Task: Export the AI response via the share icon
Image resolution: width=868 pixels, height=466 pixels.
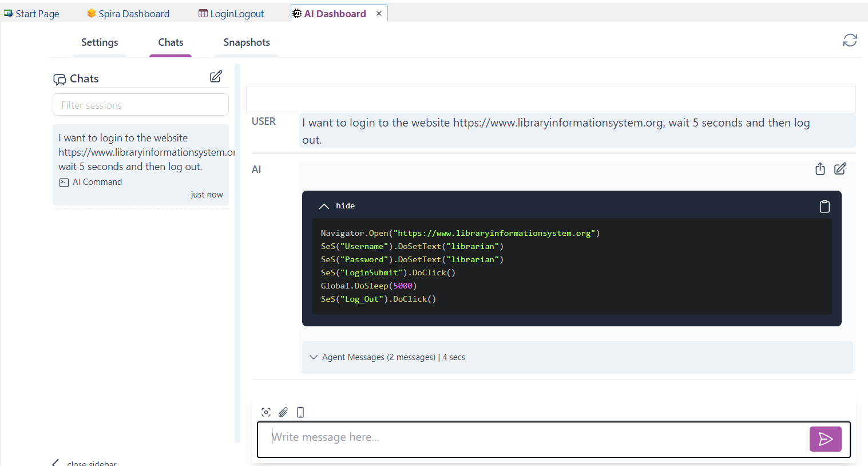Action: pyautogui.click(x=819, y=169)
